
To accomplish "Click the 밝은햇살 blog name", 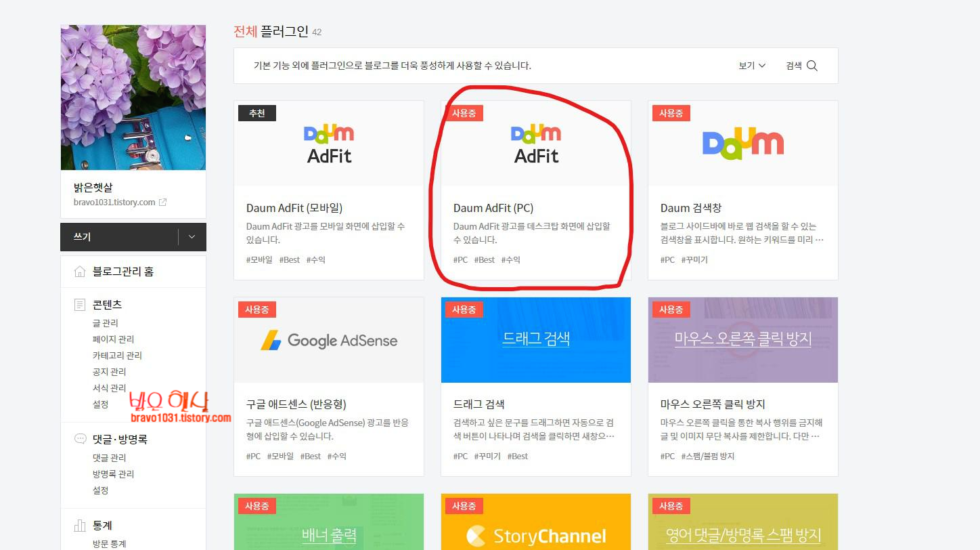I will [x=93, y=187].
